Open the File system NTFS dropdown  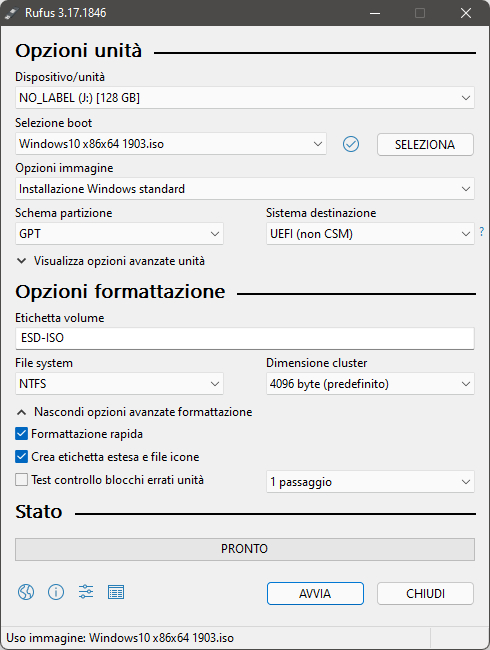pyautogui.click(x=119, y=384)
